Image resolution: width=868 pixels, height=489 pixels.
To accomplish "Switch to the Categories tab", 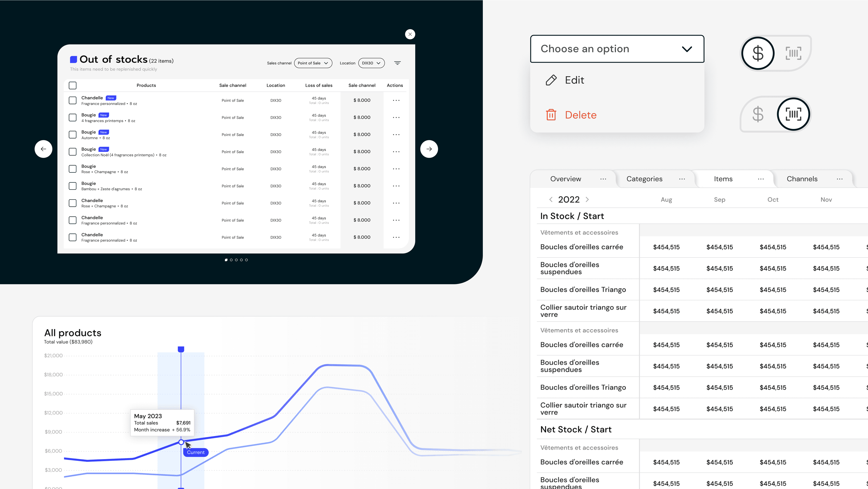I will (644, 179).
